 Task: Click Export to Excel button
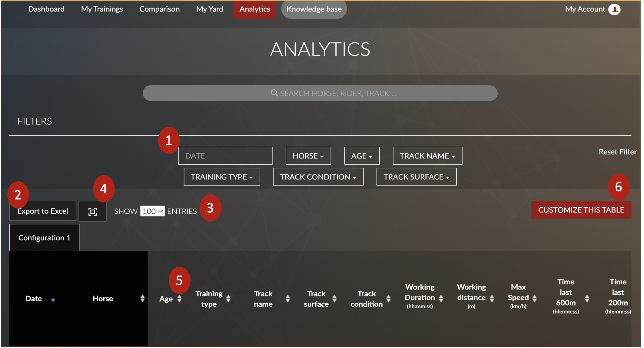(x=43, y=211)
